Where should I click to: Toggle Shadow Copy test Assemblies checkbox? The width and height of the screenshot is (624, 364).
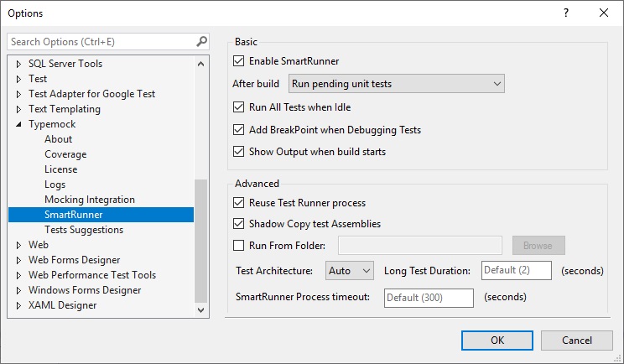239,224
